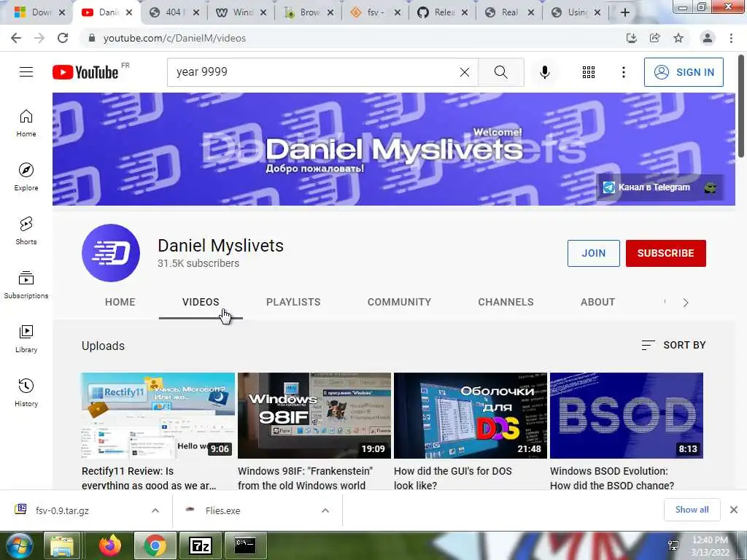Open the PLAYLISTS tab
Viewport: 747px width, 560px height.
pyautogui.click(x=293, y=302)
